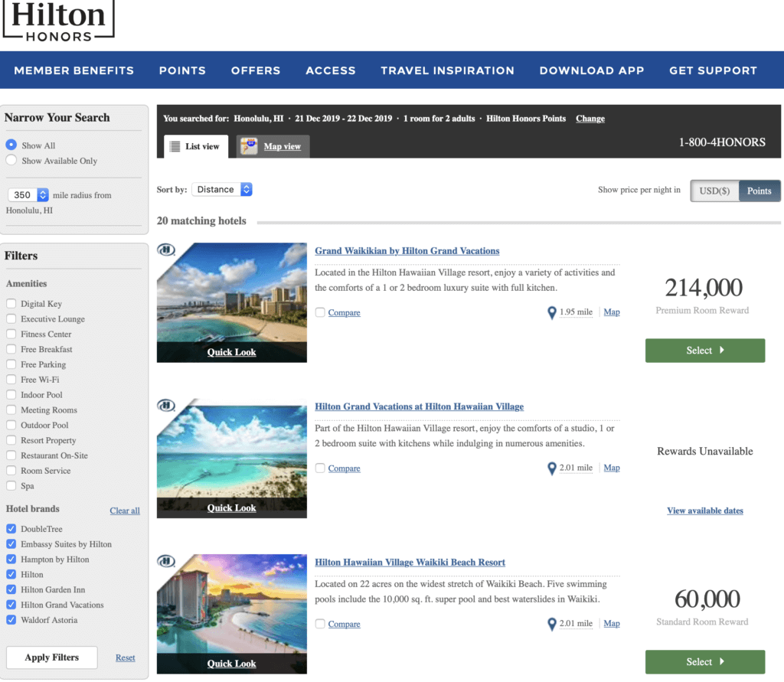The height and width of the screenshot is (682, 784).
Task: Uncheck Hilton Garden Inn brand
Action: click(11, 589)
